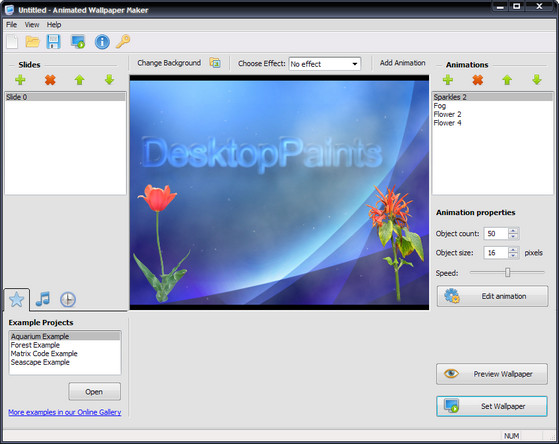Image resolution: width=559 pixels, height=444 pixels.
Task: Save project using the floppy disk icon
Action: (53, 42)
